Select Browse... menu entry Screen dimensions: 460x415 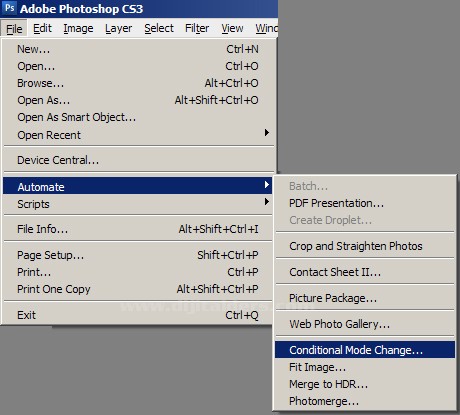(138, 83)
